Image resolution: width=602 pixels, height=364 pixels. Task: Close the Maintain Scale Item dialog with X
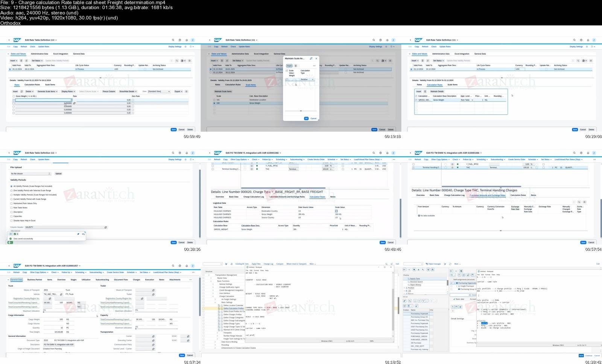click(x=316, y=58)
